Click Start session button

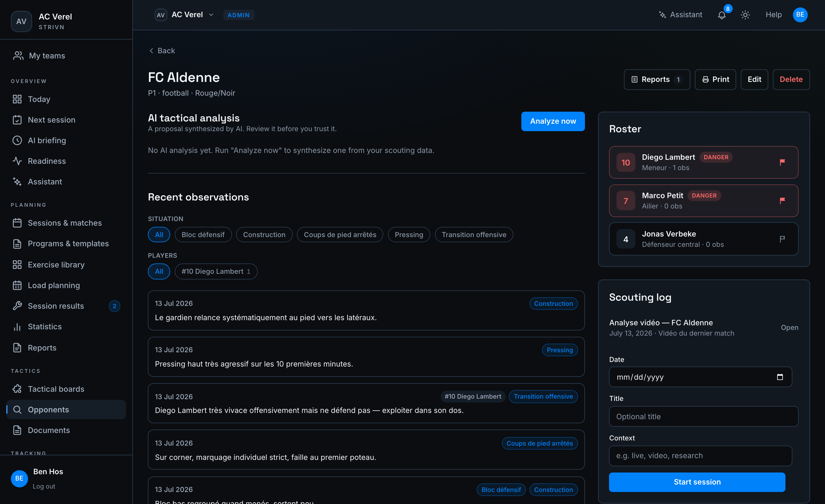[x=697, y=482]
